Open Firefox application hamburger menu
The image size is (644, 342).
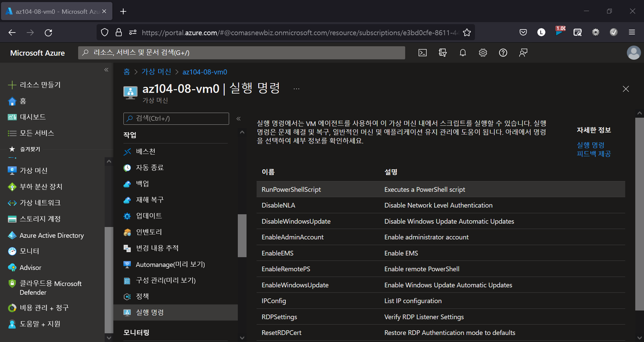coord(632,32)
